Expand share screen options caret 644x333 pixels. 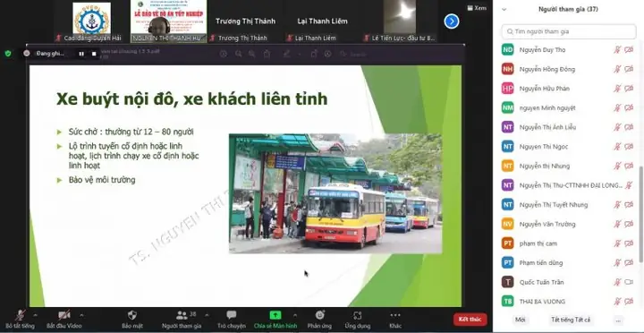[295, 315]
